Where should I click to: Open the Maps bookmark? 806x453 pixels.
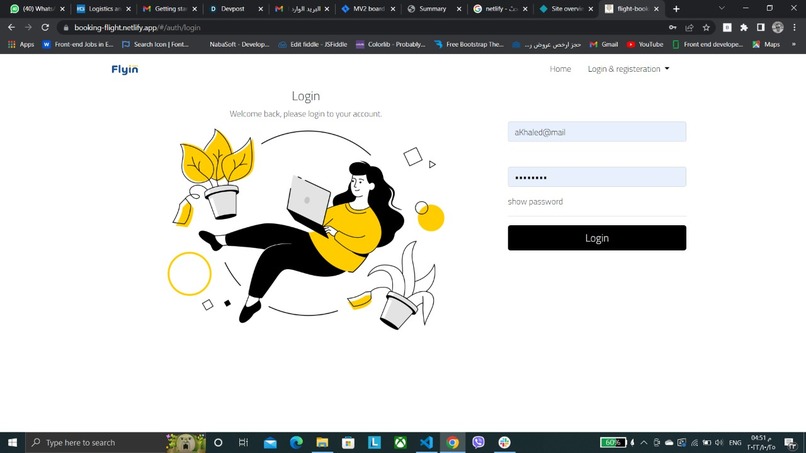coord(766,45)
